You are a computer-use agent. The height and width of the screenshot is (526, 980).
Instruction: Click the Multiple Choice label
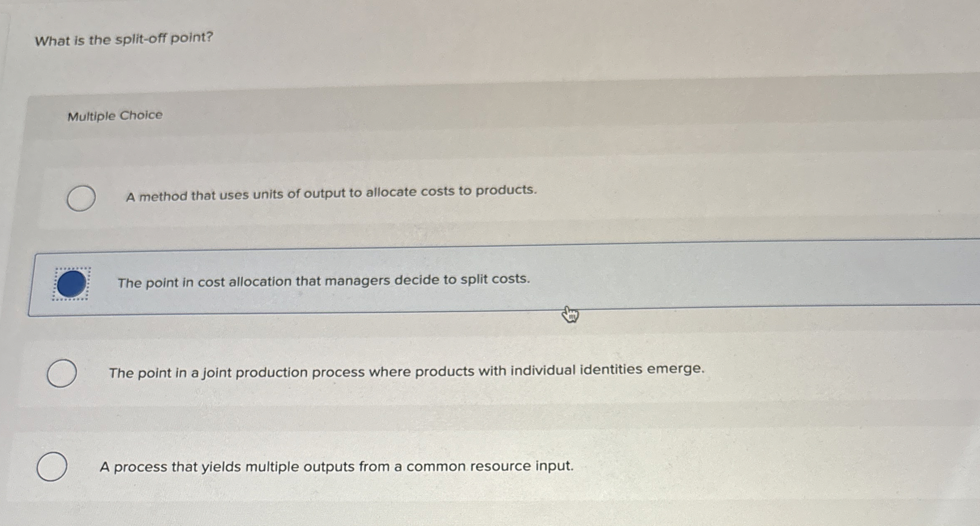(x=114, y=116)
